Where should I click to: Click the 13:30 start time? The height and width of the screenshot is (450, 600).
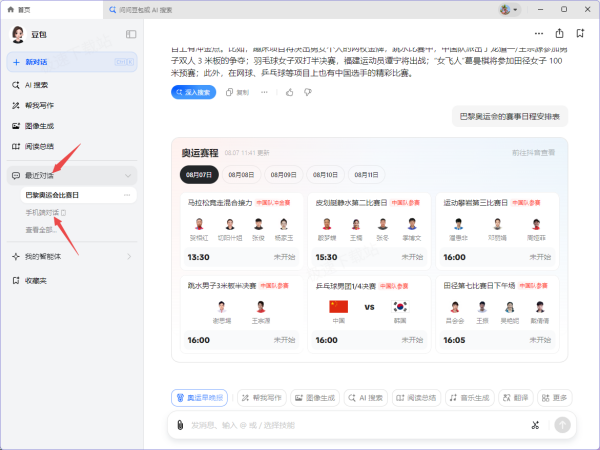[198, 257]
